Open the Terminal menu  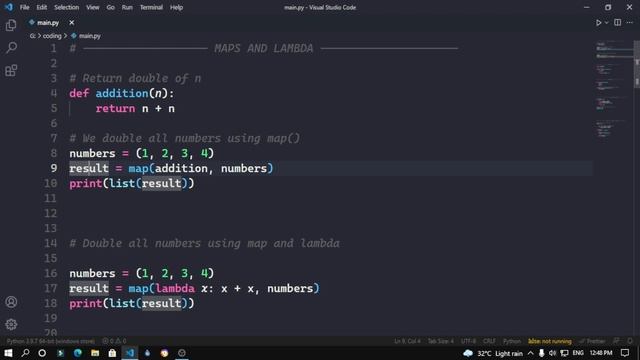coord(151,7)
